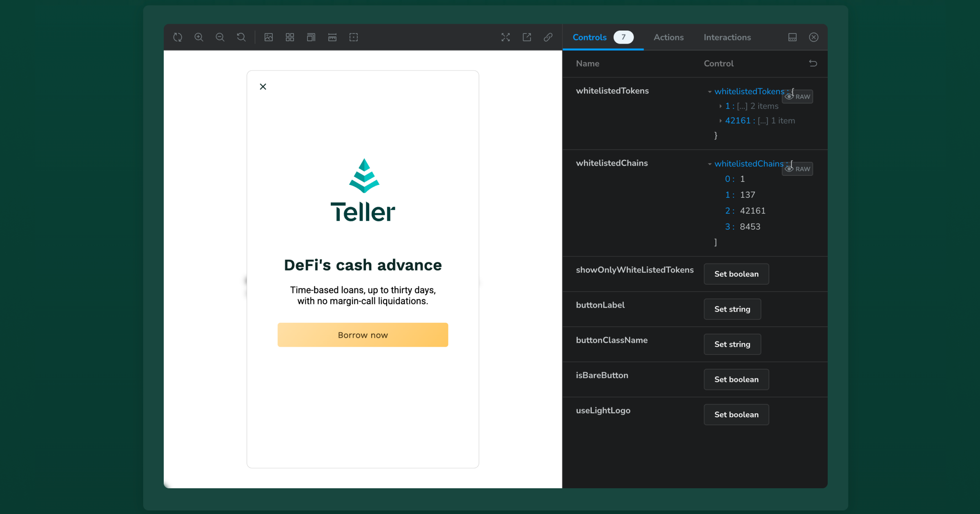Reset zoom to default level

pos(241,37)
